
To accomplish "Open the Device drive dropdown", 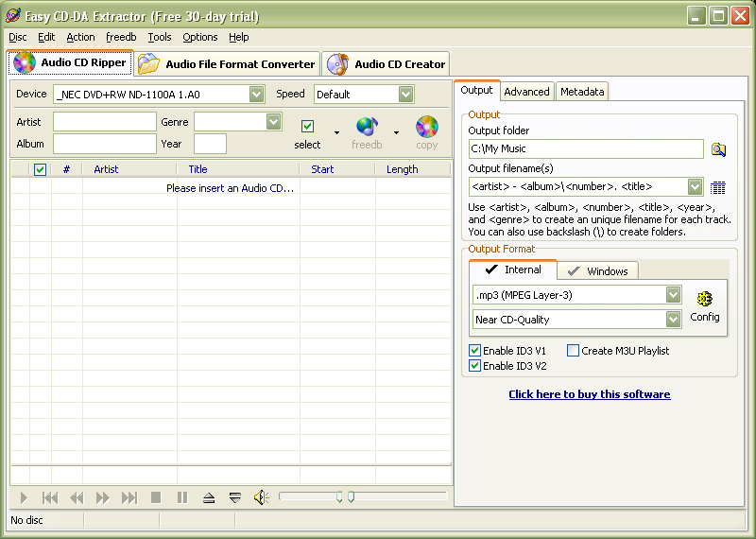I will [257, 94].
